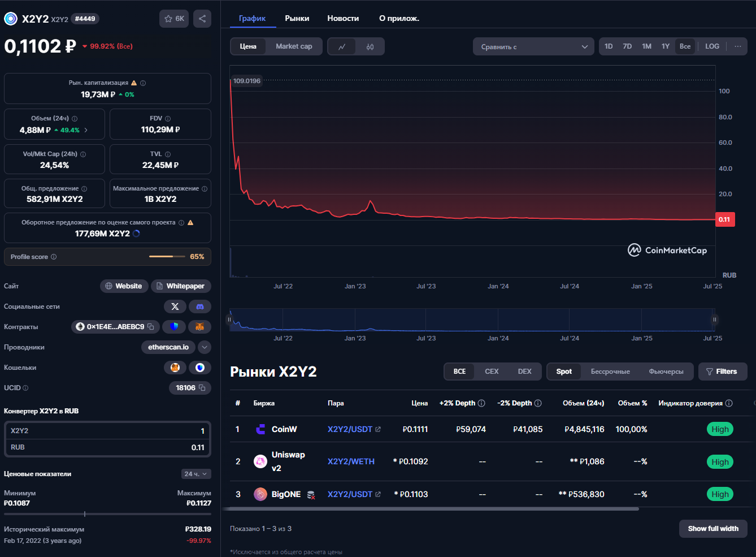The image size is (756, 557).
Task: Show market cap info icon
Action: (143, 83)
